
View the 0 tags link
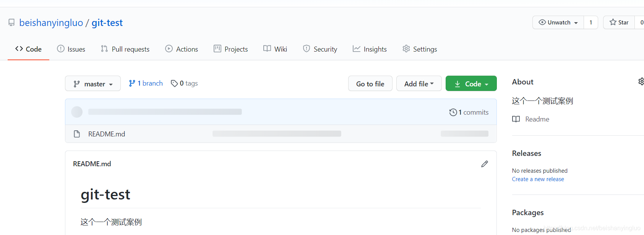click(x=184, y=83)
